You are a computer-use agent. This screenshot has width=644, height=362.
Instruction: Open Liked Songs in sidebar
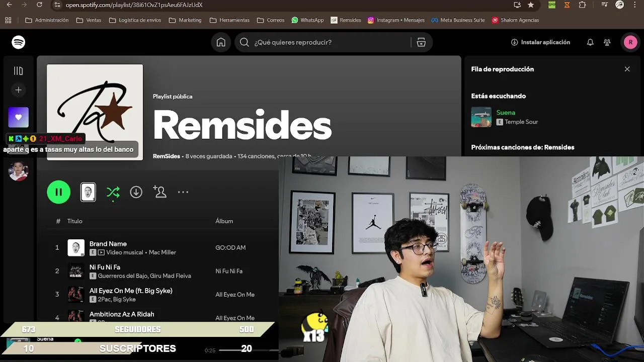click(x=19, y=117)
